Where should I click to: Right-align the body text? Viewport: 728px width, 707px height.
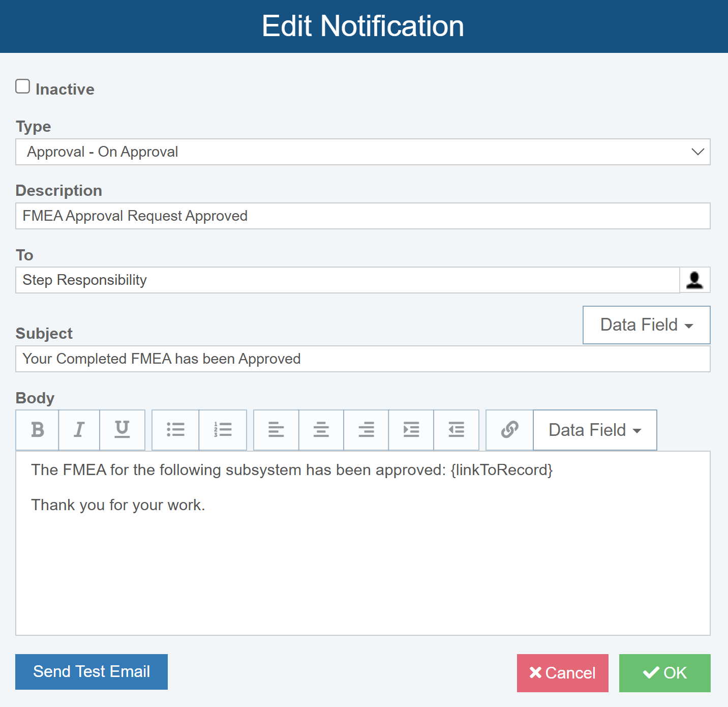pyautogui.click(x=366, y=430)
